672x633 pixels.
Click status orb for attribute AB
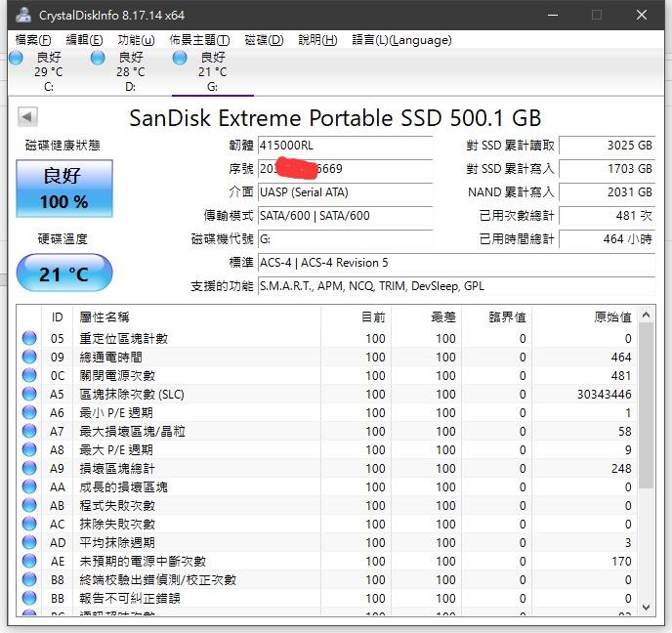pos(29,505)
